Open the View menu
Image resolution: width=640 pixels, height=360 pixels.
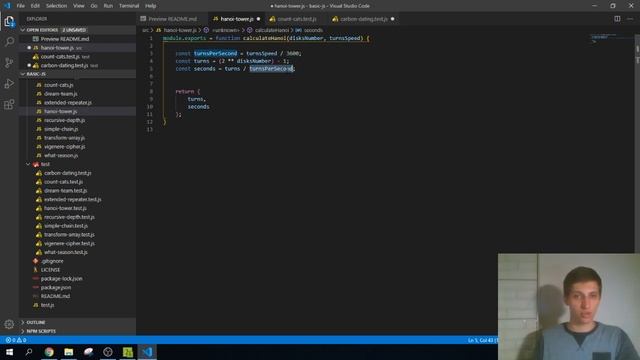click(78, 6)
